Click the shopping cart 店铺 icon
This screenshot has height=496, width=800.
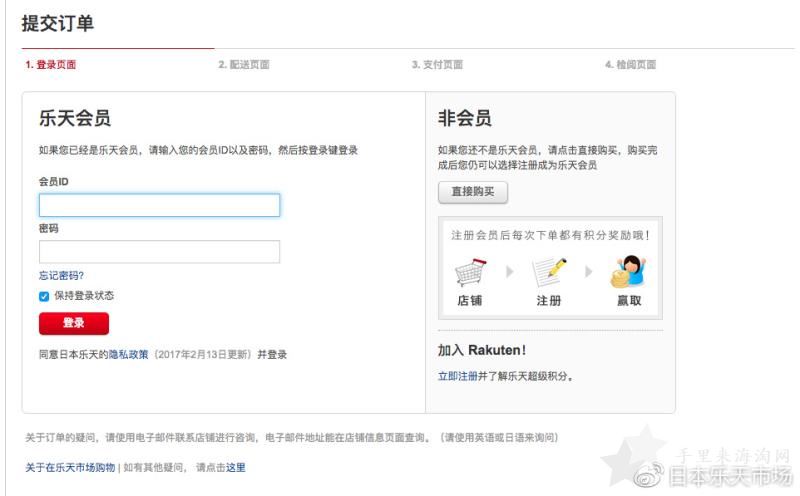click(x=470, y=272)
